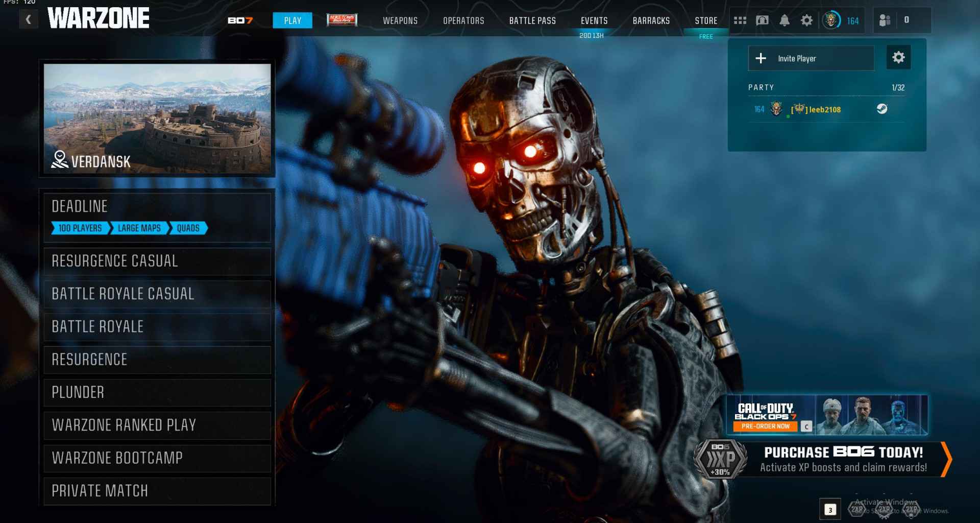
Task: Click the plus icon to invite player
Action: click(x=761, y=58)
